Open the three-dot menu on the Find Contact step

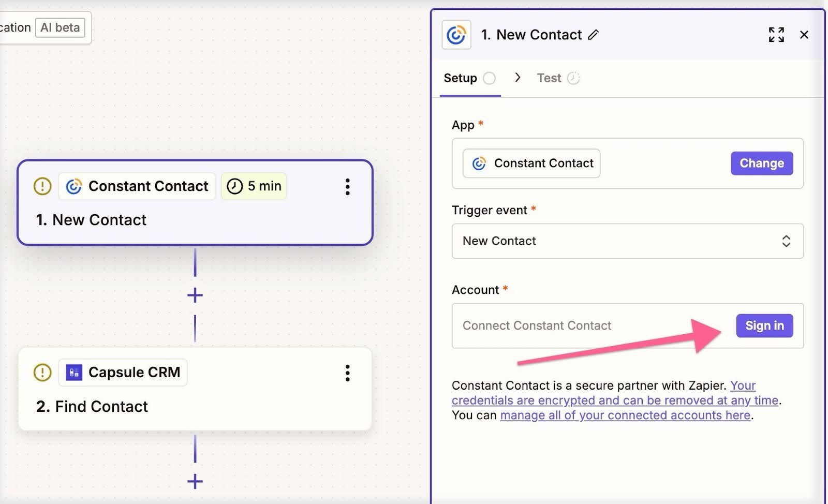347,373
